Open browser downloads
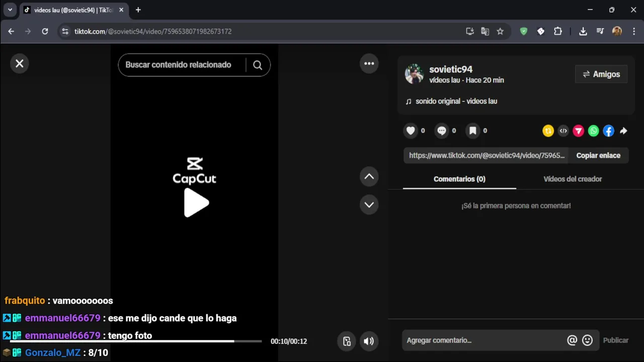Viewport: 644px width, 362px height. (583, 31)
